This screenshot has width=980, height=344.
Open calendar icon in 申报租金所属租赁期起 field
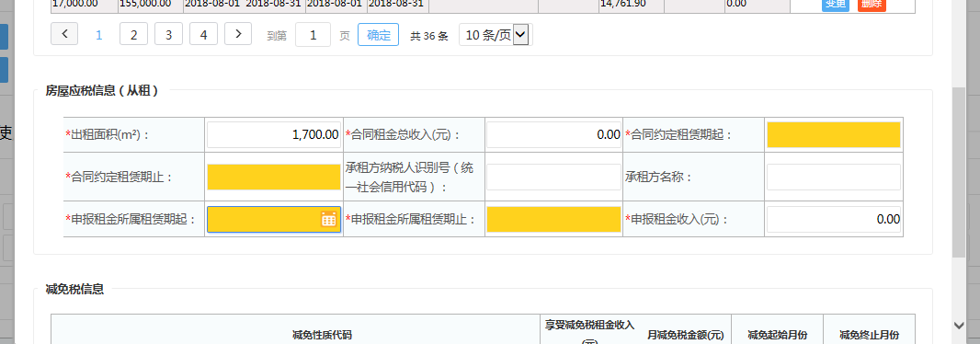click(328, 219)
